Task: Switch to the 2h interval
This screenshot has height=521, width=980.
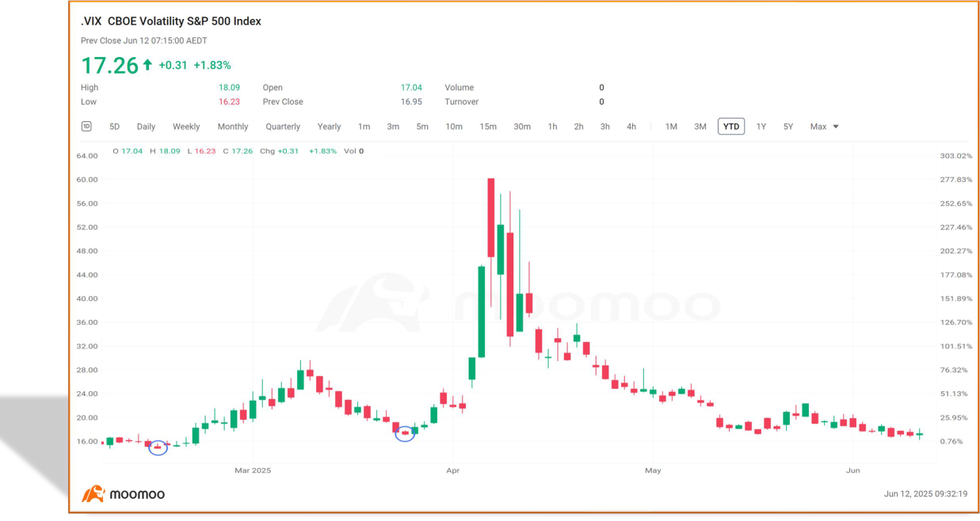Action: [578, 127]
